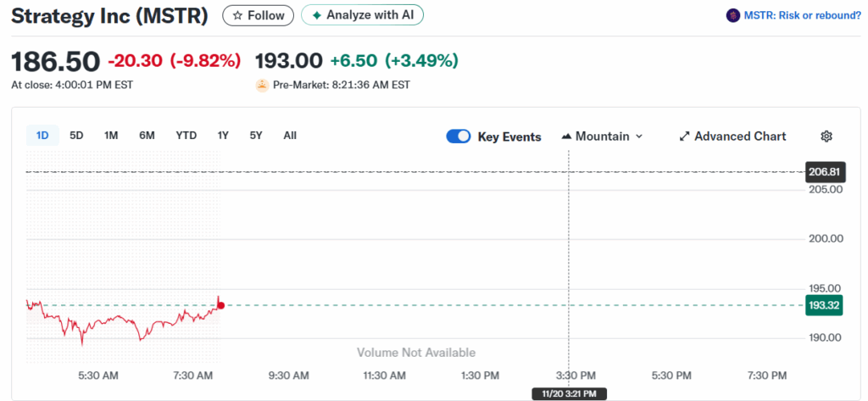Select the 1M range tab
The width and height of the screenshot is (868, 401).
111,135
